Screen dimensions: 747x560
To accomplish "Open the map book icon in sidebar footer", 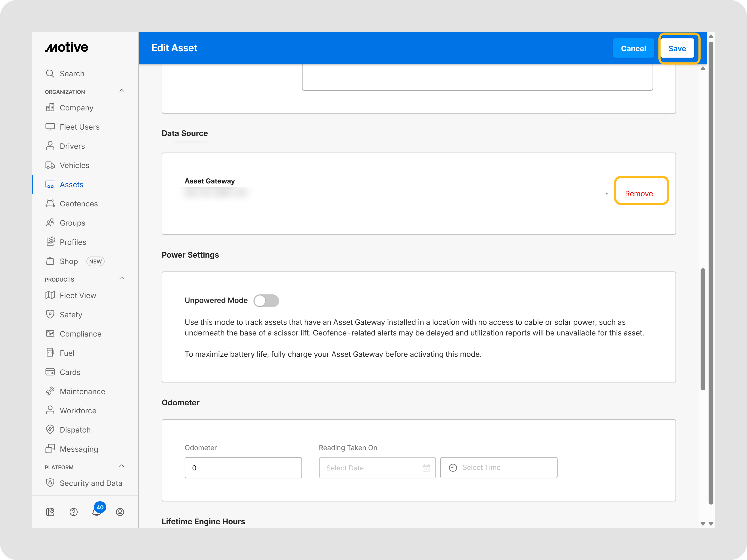I will click(x=50, y=512).
